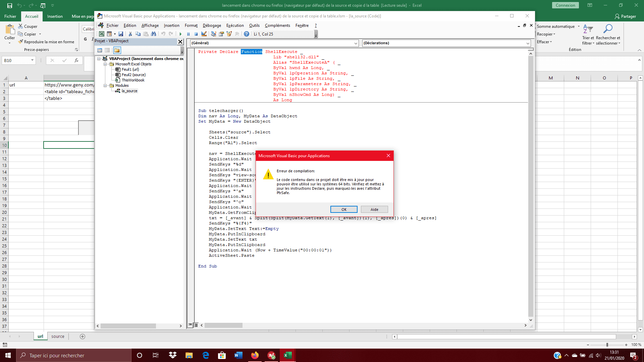This screenshot has height=362, width=644.
Task: Click the Aide button in error dialog
Action: [374, 209]
